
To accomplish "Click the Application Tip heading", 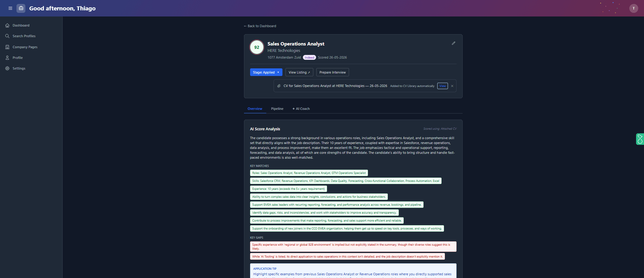I will (x=265, y=269).
